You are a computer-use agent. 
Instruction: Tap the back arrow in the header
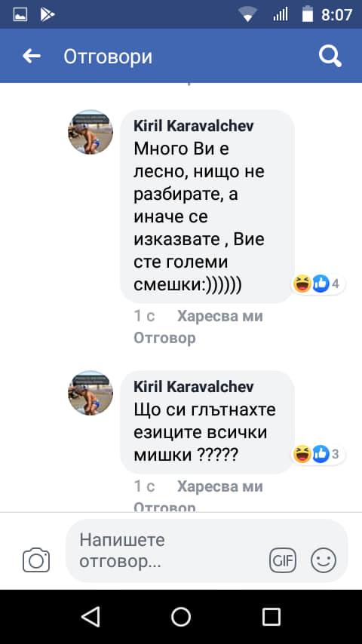point(32,57)
